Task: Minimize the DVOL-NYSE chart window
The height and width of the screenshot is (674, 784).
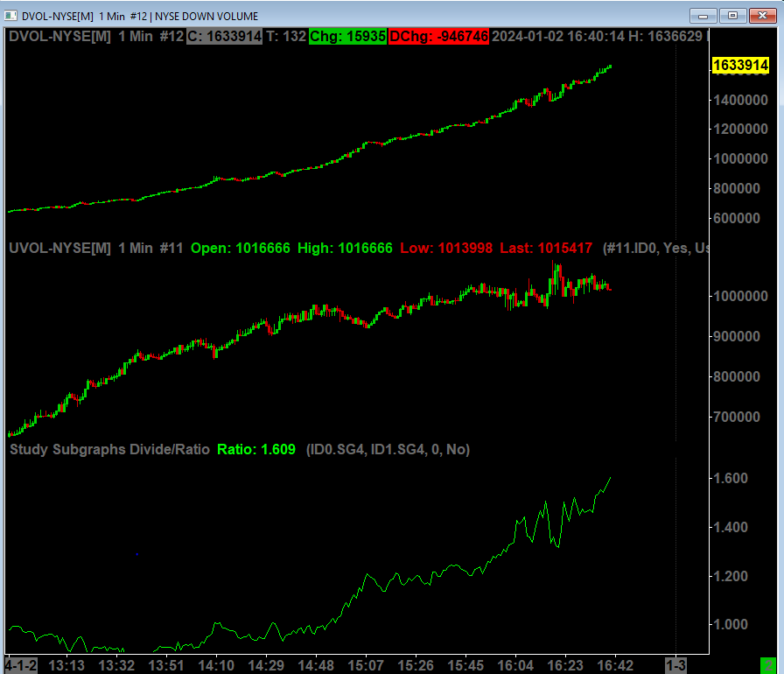Action: (703, 16)
